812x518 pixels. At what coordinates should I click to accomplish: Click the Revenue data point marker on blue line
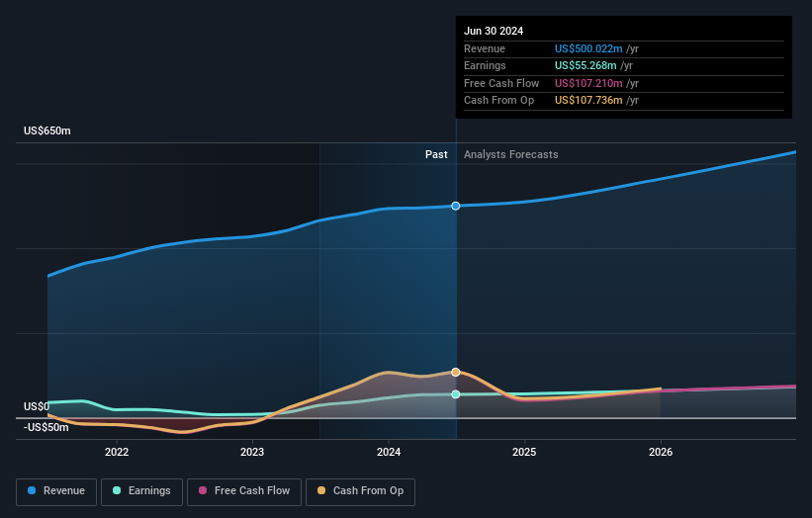(x=456, y=206)
